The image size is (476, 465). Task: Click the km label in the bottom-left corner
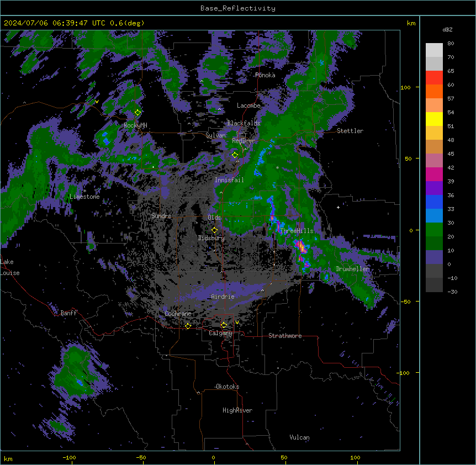[x=8, y=459]
